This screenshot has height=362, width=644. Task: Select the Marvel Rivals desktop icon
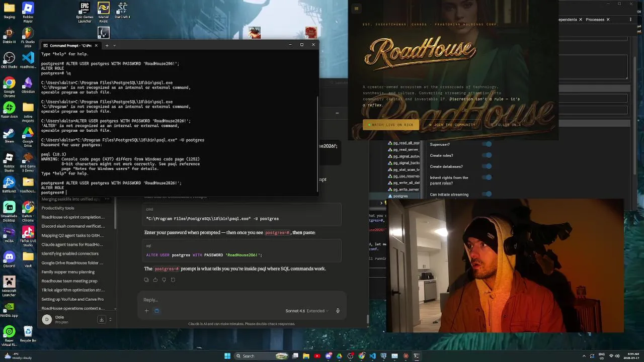point(103,12)
